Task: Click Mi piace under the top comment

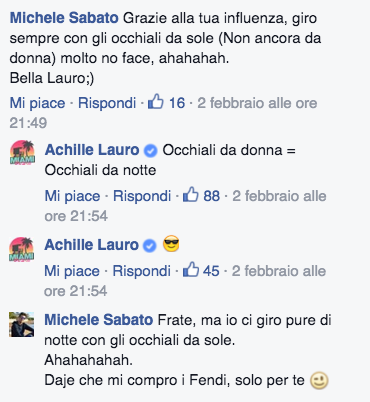Action: click(37, 103)
